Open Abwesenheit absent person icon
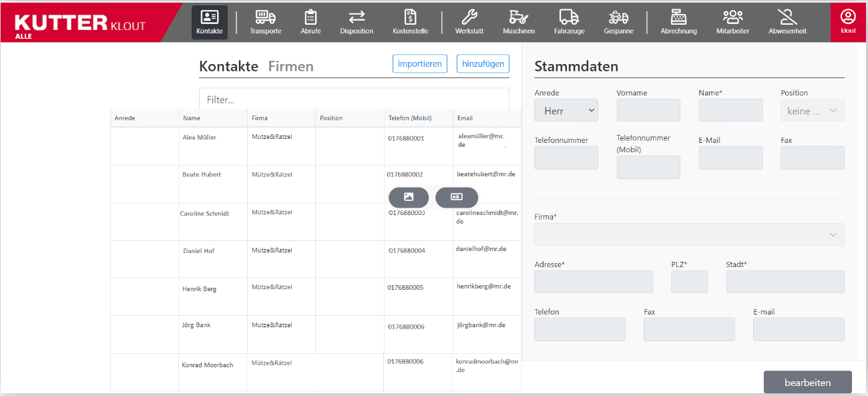This screenshot has width=868, height=396. pyautogui.click(x=787, y=17)
